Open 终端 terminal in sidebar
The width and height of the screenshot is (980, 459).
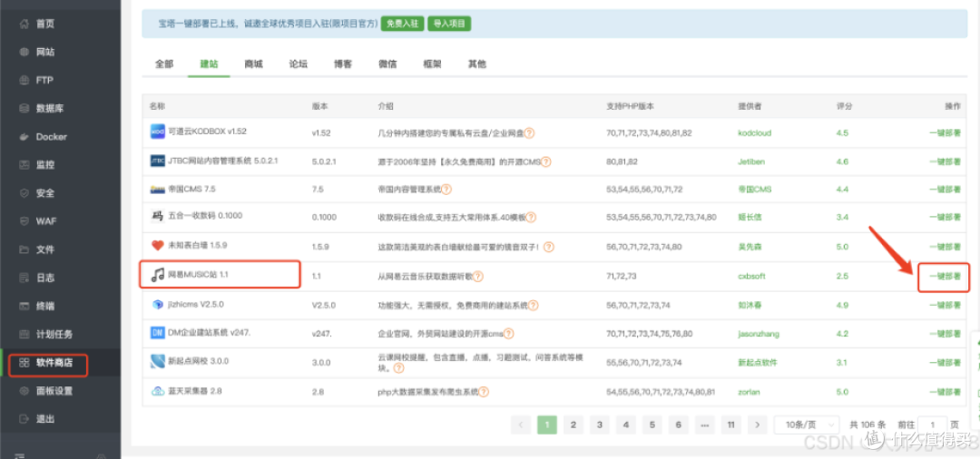click(45, 306)
